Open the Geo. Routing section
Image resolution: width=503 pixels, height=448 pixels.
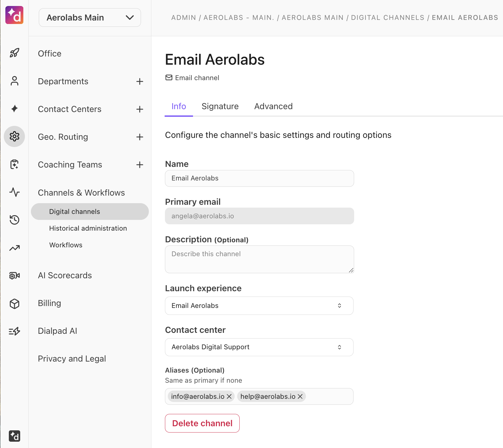(63, 137)
